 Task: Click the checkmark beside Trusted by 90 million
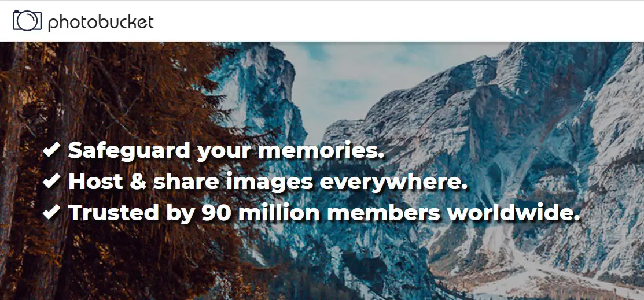point(51,212)
